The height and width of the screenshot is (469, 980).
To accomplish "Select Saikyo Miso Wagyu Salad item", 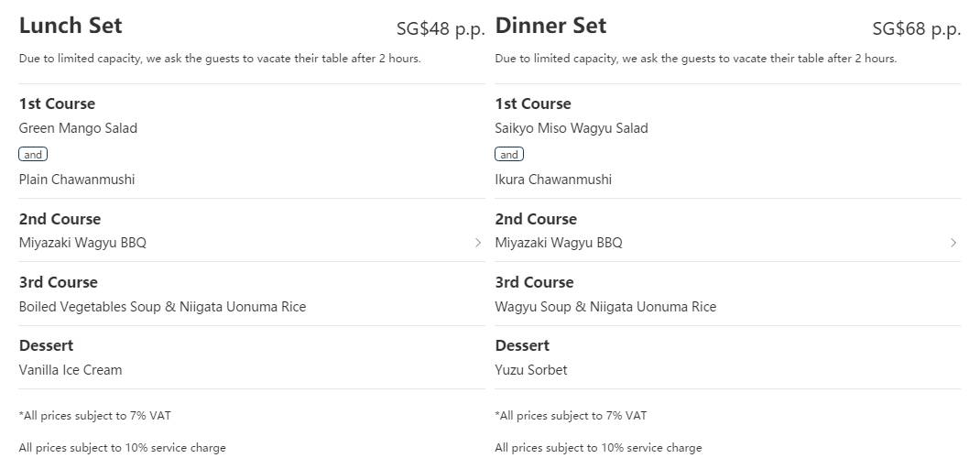I will coord(572,128).
